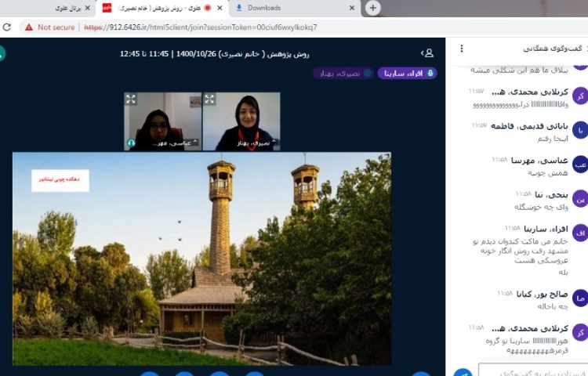The height and width of the screenshot is (376, 588).
Task: Switch to the first پرتال browser tab
Action: click(x=67, y=8)
